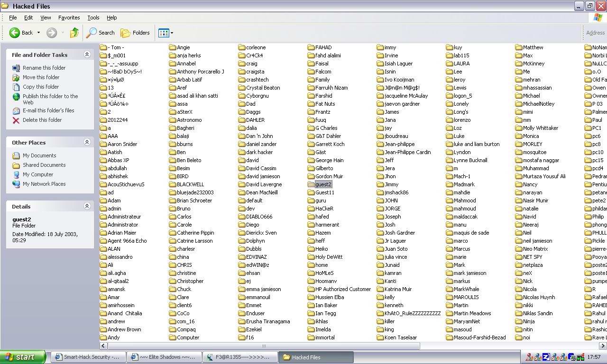Click the horizontal scrollbar right arrow
This screenshot has height=364, width=607.
click(603, 346)
